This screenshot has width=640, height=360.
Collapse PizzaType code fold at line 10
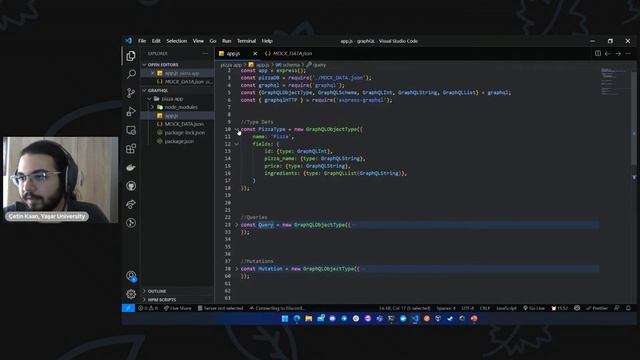236,129
